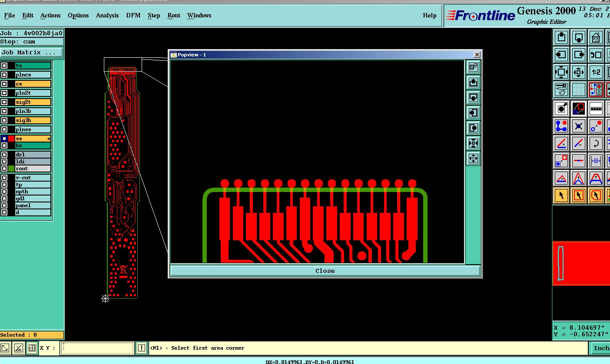Click the exclamation mark button
This screenshot has height=364, width=610.
(142, 348)
